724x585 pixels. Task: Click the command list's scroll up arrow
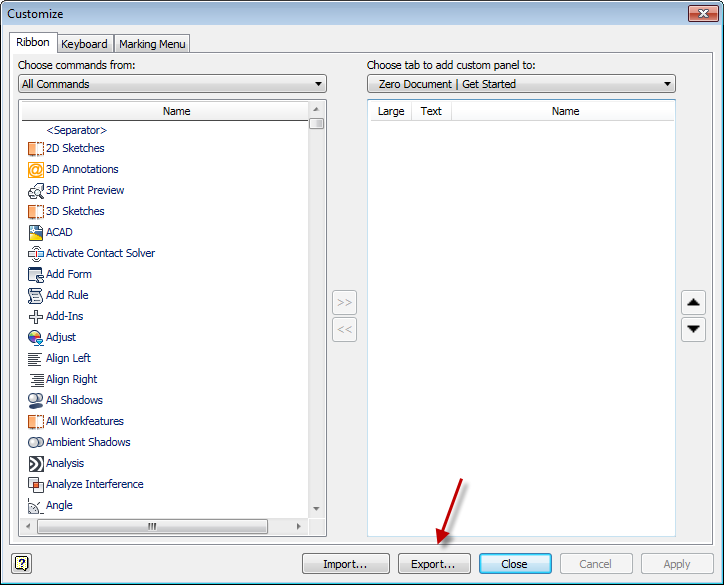pos(316,109)
